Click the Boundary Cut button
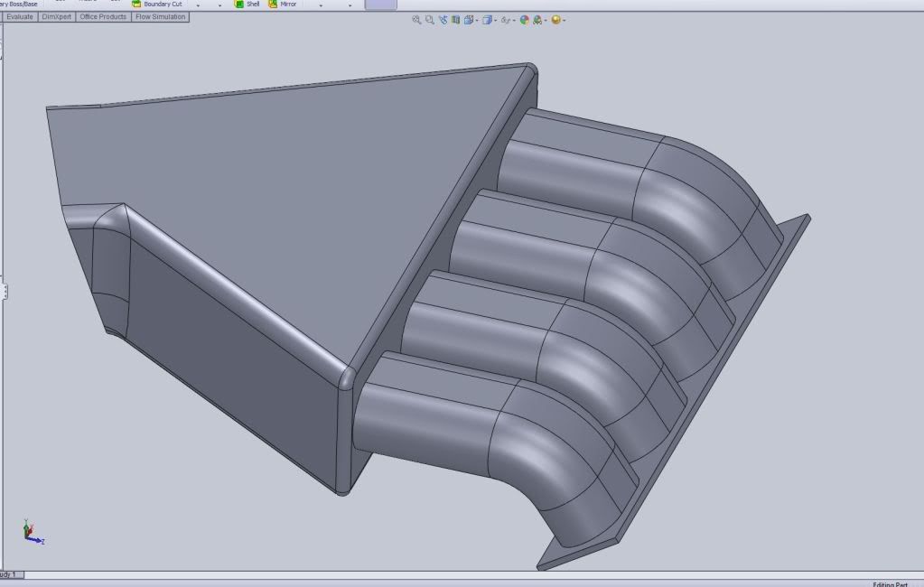Image resolution: width=924 pixels, height=587 pixels. point(156,4)
